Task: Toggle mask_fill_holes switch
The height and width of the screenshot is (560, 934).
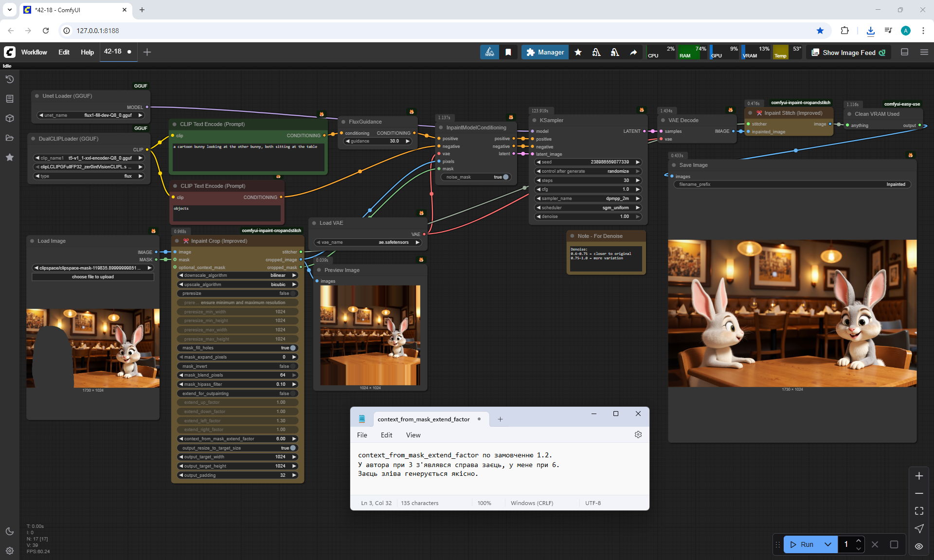Action: (x=293, y=348)
